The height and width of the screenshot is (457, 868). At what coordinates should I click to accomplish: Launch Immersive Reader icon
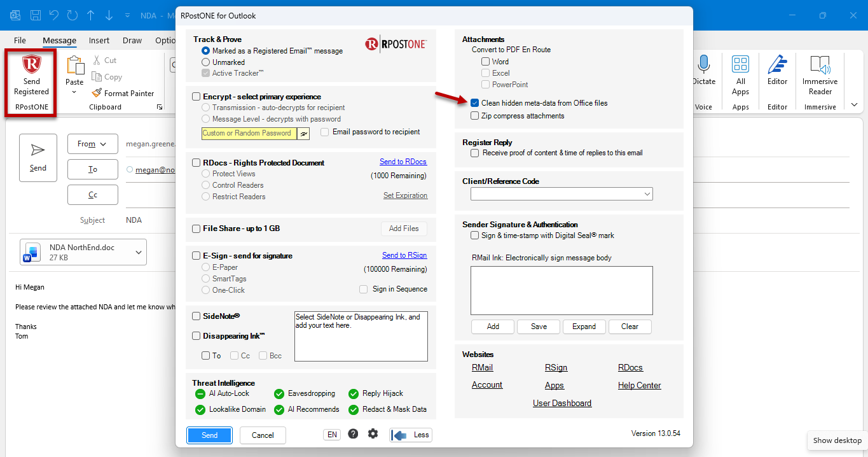(820, 64)
